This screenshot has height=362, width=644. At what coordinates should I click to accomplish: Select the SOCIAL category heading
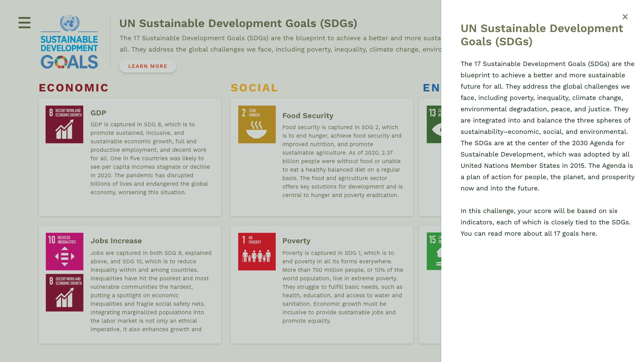coord(254,88)
